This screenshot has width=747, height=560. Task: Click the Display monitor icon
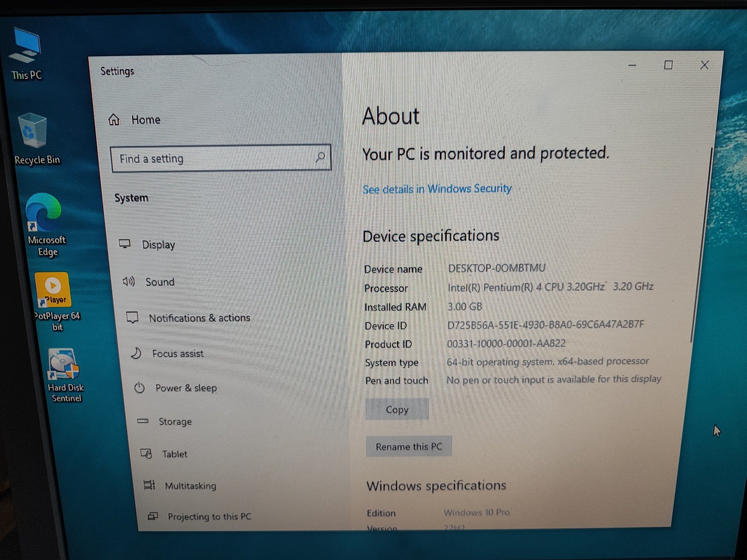(x=125, y=244)
